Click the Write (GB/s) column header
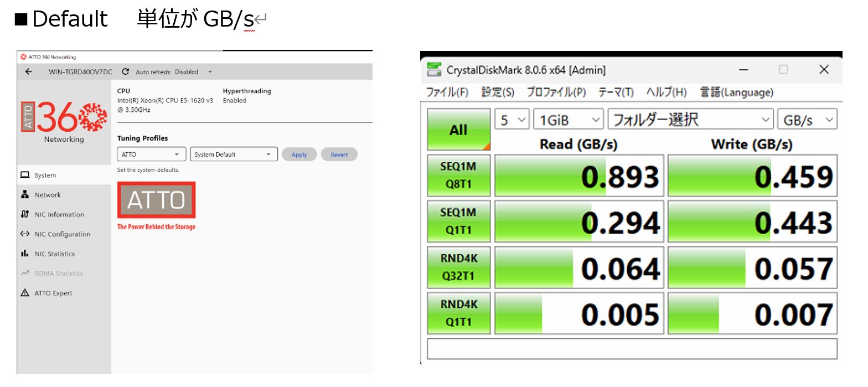This screenshot has height=387, width=868. point(752,144)
